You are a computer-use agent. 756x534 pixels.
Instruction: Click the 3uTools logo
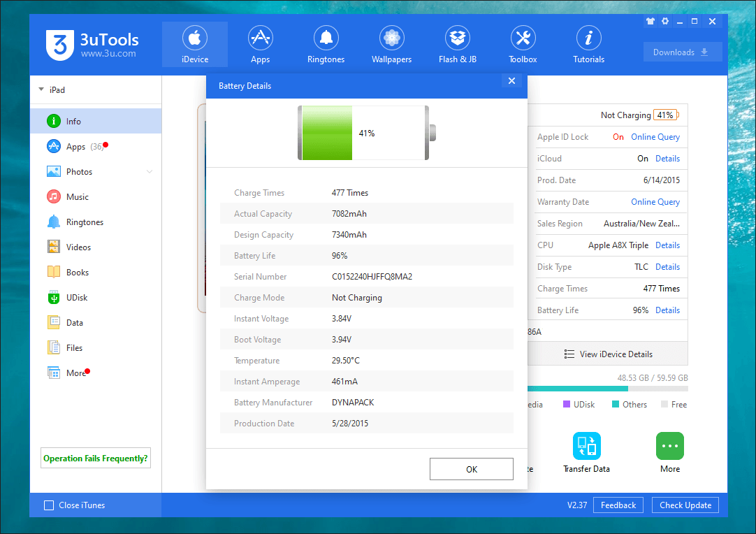92,45
